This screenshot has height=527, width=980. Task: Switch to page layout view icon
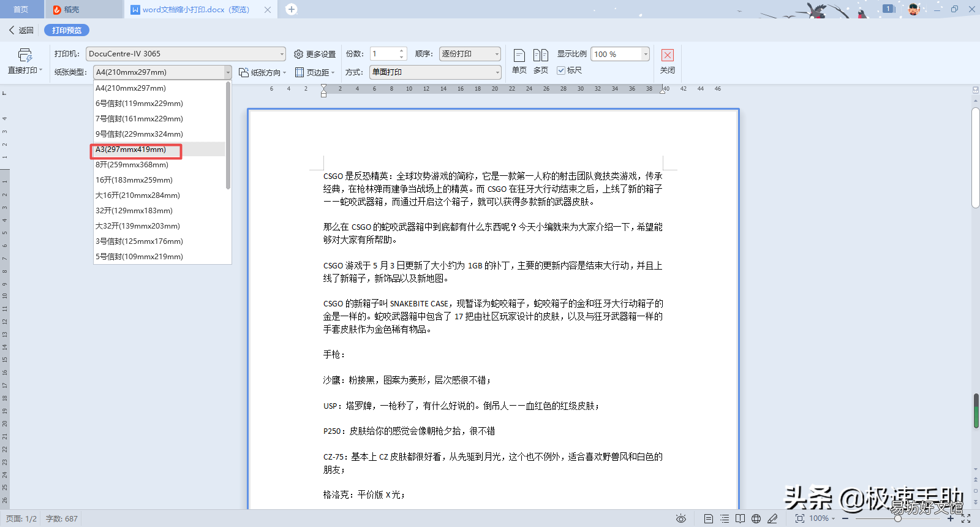709,518
